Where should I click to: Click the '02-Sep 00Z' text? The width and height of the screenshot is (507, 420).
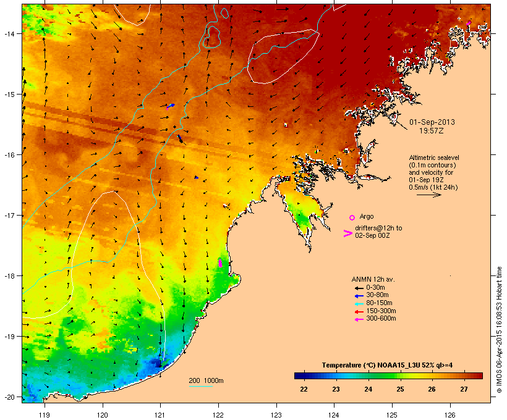(x=372, y=235)
